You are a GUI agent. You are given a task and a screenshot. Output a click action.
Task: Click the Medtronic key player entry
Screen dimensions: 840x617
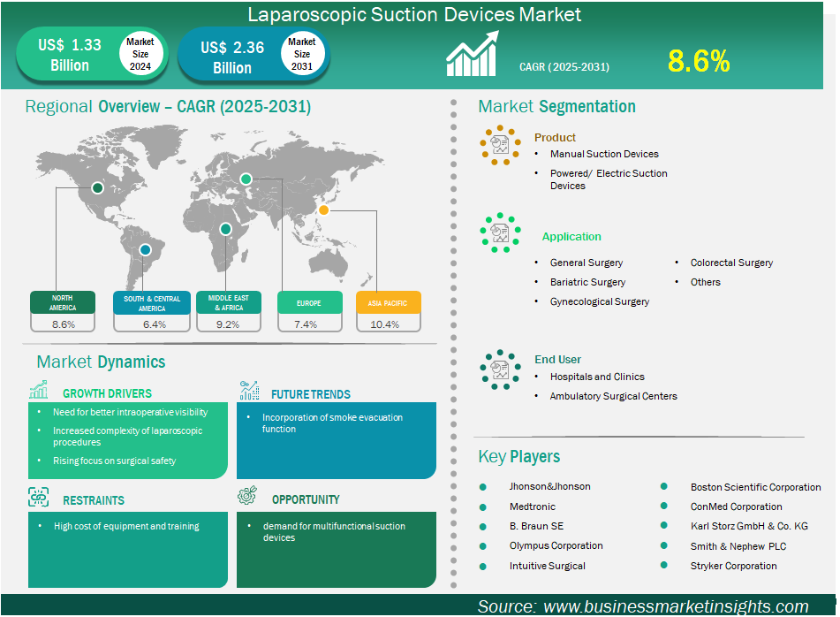(x=534, y=507)
